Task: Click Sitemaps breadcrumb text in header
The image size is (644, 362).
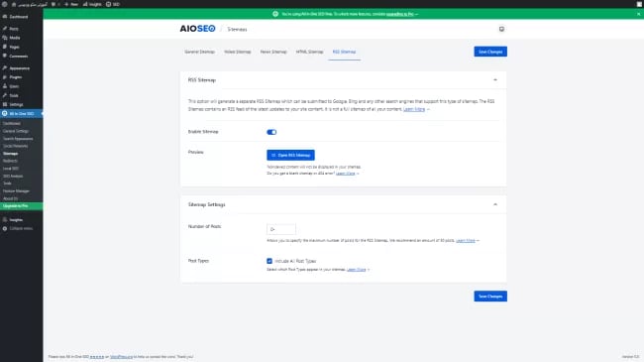Action: coord(237,29)
